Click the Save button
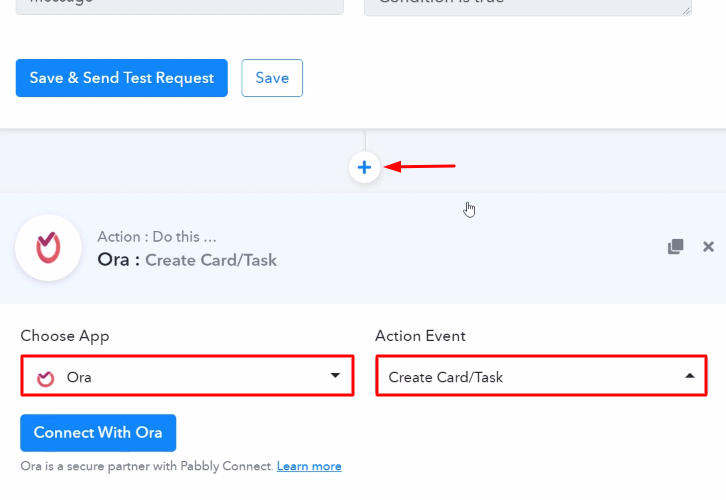This screenshot has width=726, height=500. point(272,78)
